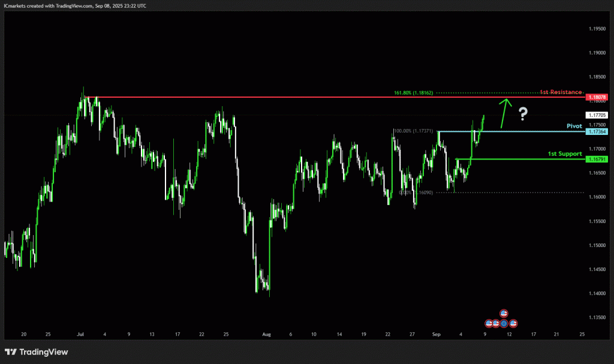
Task: Select the "1st Resistance" label
Action: (561, 92)
